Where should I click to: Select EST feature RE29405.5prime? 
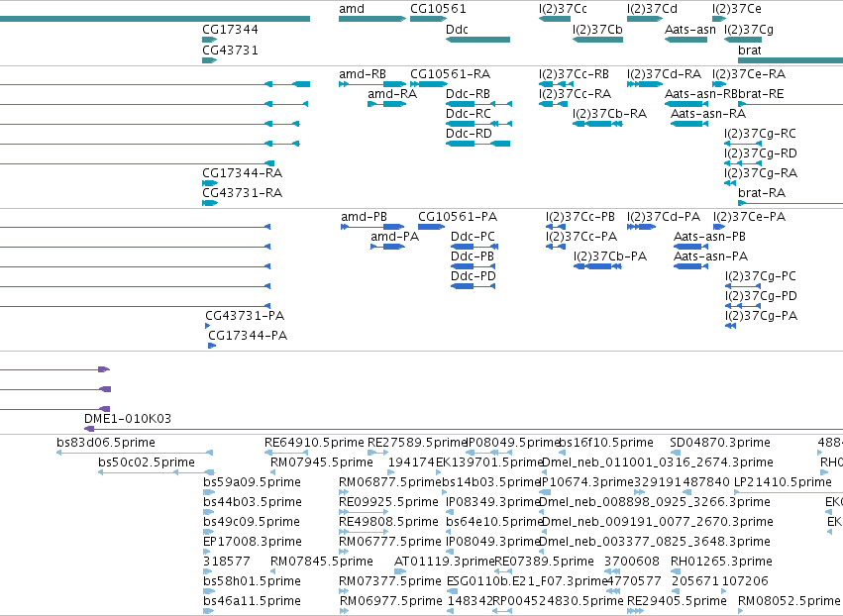636,611
